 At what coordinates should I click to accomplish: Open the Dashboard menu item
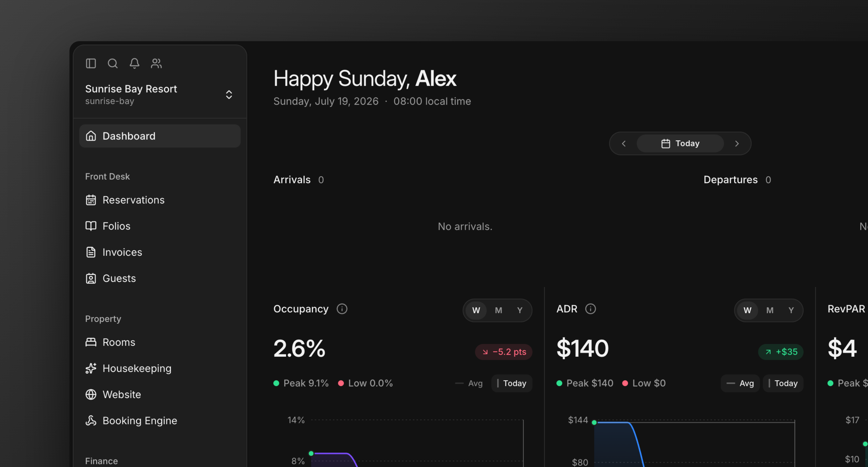tap(160, 136)
